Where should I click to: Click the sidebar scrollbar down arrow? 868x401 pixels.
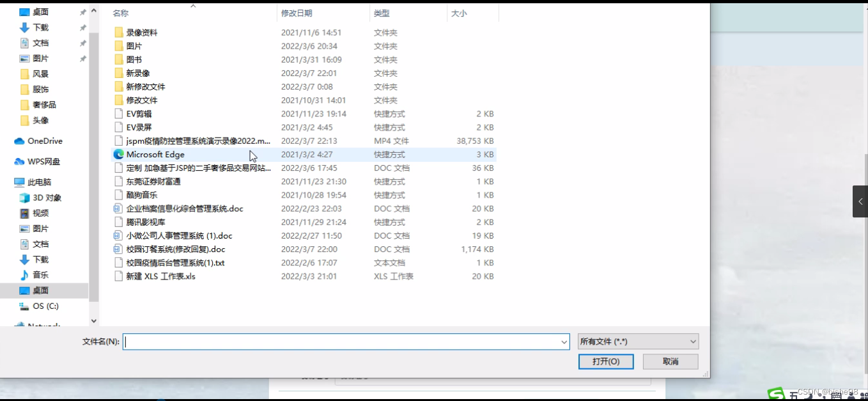coord(93,321)
